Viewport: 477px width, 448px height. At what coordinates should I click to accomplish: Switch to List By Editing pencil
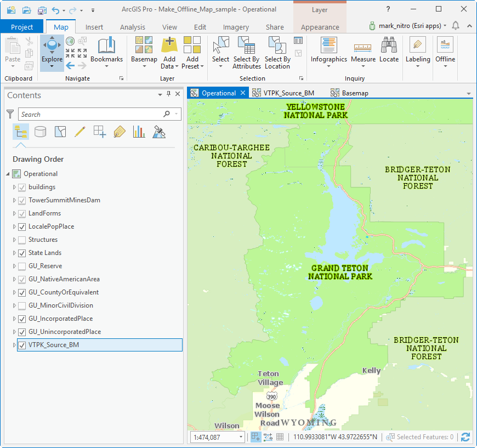[x=79, y=132]
